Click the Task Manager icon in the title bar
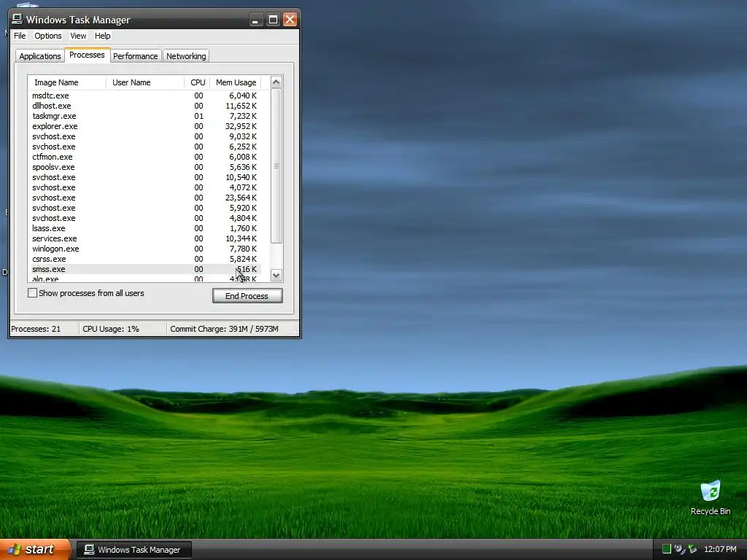The width and height of the screenshot is (747, 560). 18,19
